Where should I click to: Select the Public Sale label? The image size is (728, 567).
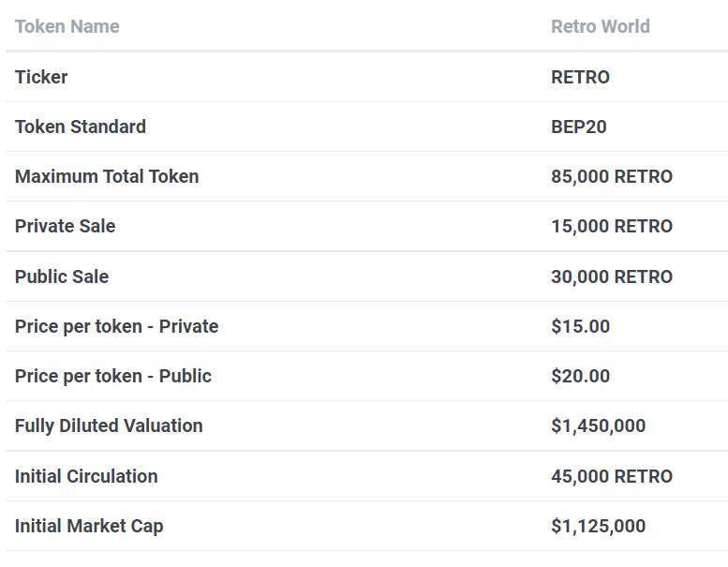pyautogui.click(x=62, y=276)
